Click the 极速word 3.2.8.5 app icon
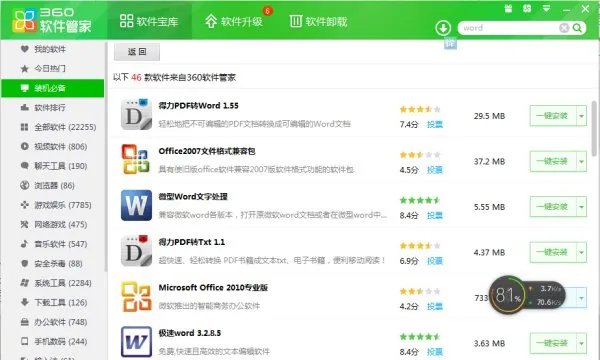 coord(136,342)
